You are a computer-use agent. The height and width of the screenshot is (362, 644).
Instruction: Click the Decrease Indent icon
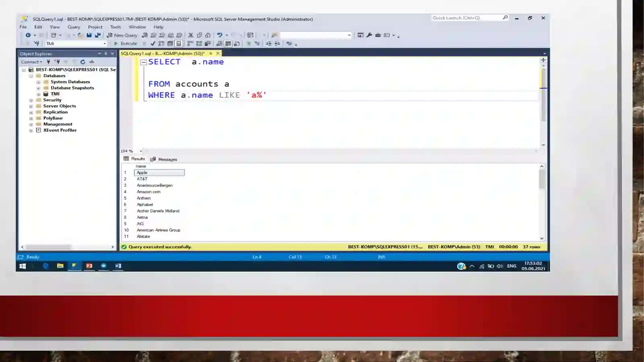(x=268, y=43)
